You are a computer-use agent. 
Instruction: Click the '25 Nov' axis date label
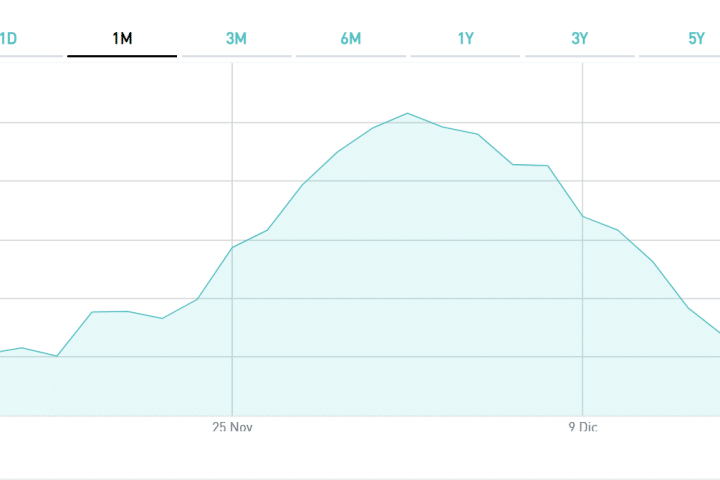(232, 427)
